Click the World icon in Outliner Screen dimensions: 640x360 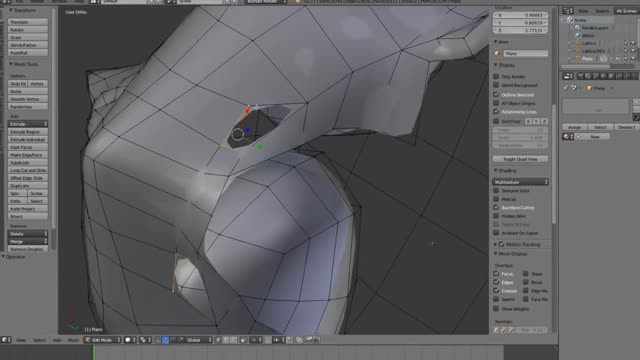[x=578, y=36]
